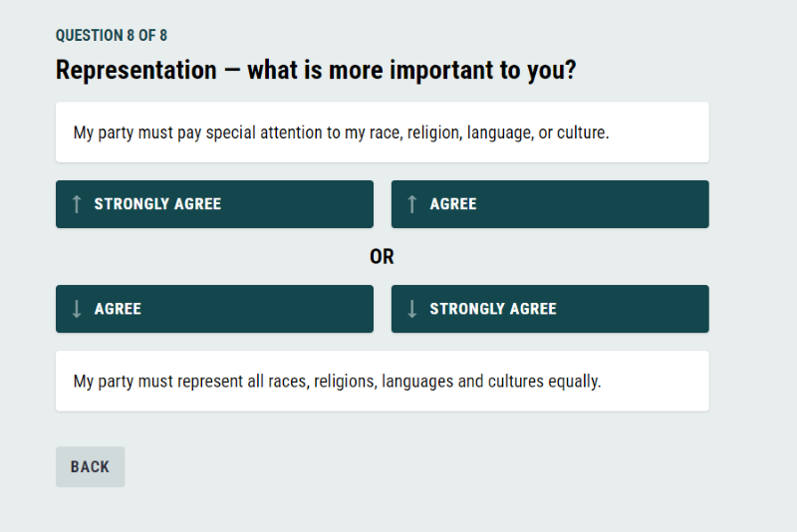Choose Strongly Agree for the equal representation statement
The width and height of the screenshot is (797, 532).
550,309
